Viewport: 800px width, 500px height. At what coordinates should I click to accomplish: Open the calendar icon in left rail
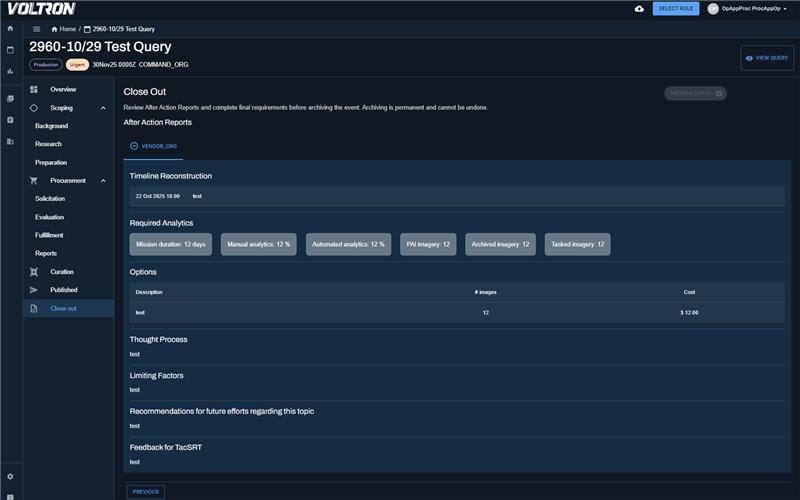click(x=10, y=49)
